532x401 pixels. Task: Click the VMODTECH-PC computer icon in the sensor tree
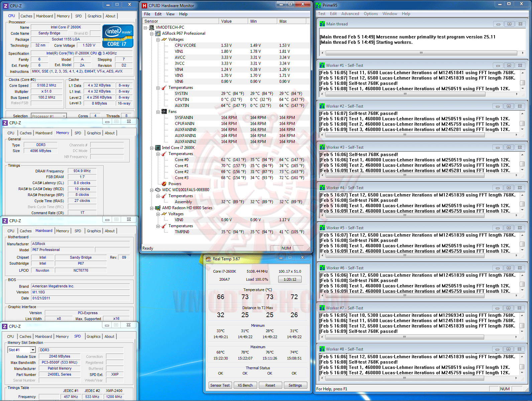coord(152,27)
